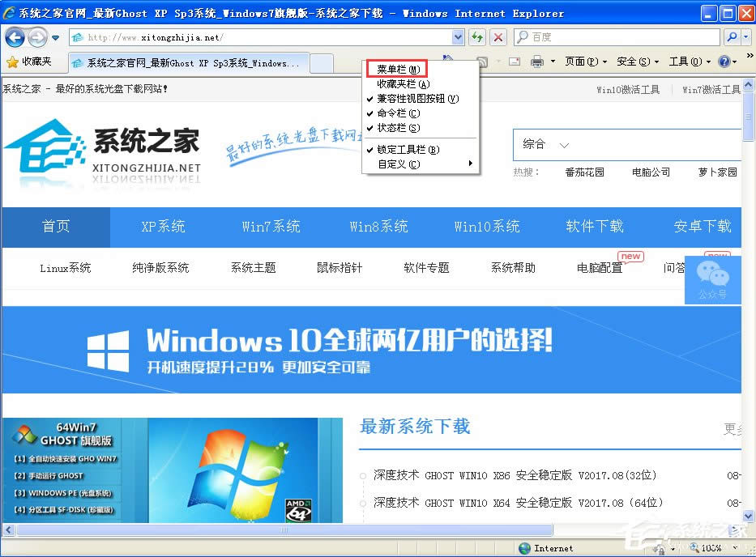This screenshot has width=756, height=557.
Task: Open the read mail icon
Action: click(514, 62)
